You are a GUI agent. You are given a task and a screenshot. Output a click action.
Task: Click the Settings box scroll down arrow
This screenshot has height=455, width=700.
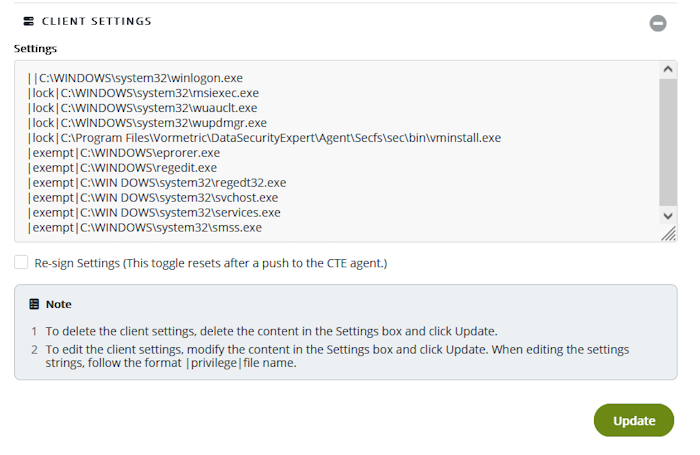point(668,215)
